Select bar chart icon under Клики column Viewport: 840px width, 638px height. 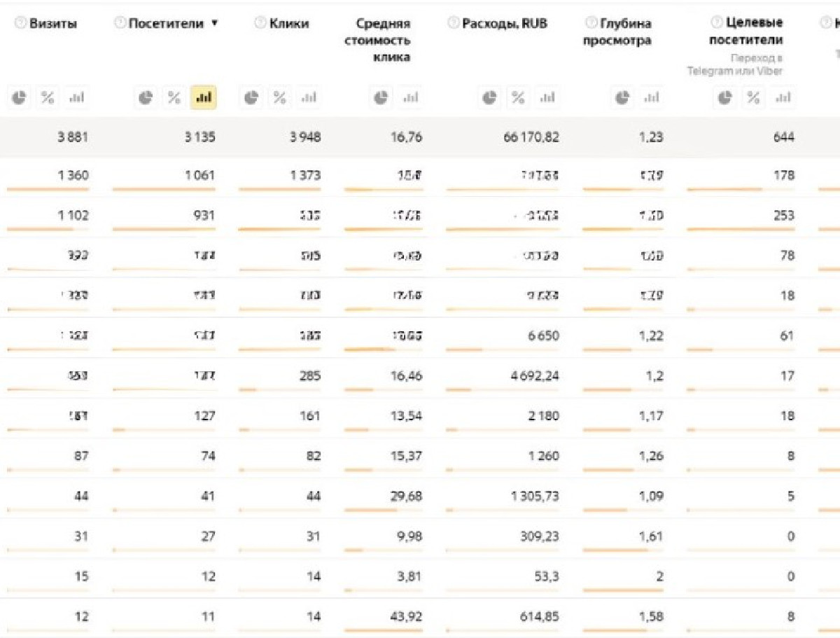(x=309, y=98)
